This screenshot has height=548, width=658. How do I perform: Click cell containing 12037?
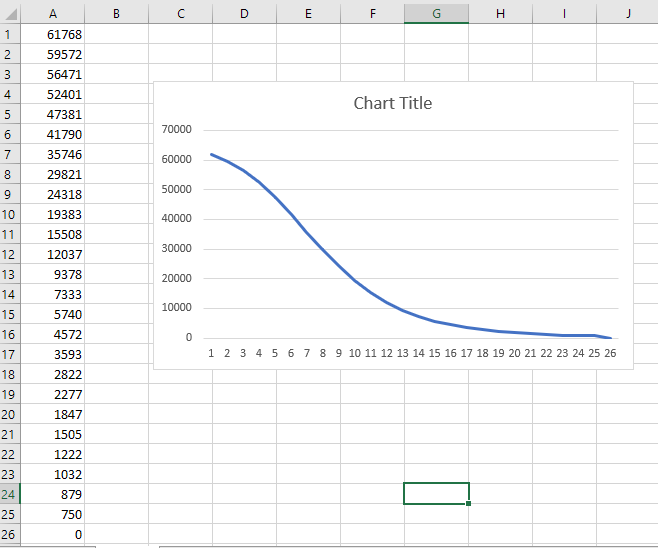click(x=52, y=254)
